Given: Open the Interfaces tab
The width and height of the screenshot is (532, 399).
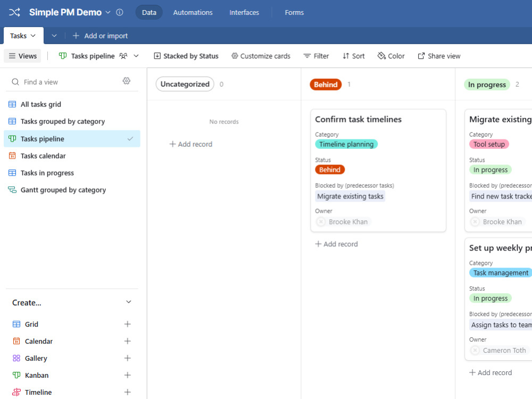Looking at the screenshot, I should tap(244, 13).
